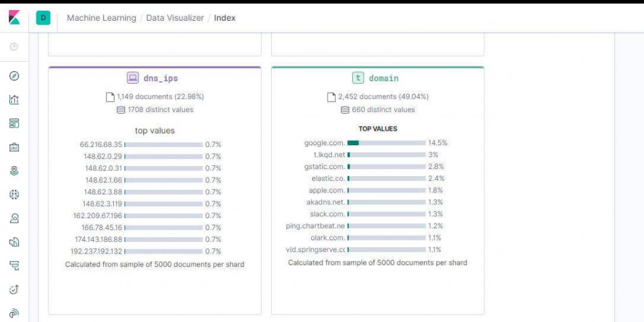Open Dashboard icon in sidebar
Image resolution: width=644 pixels, height=322 pixels.
pyautogui.click(x=14, y=123)
